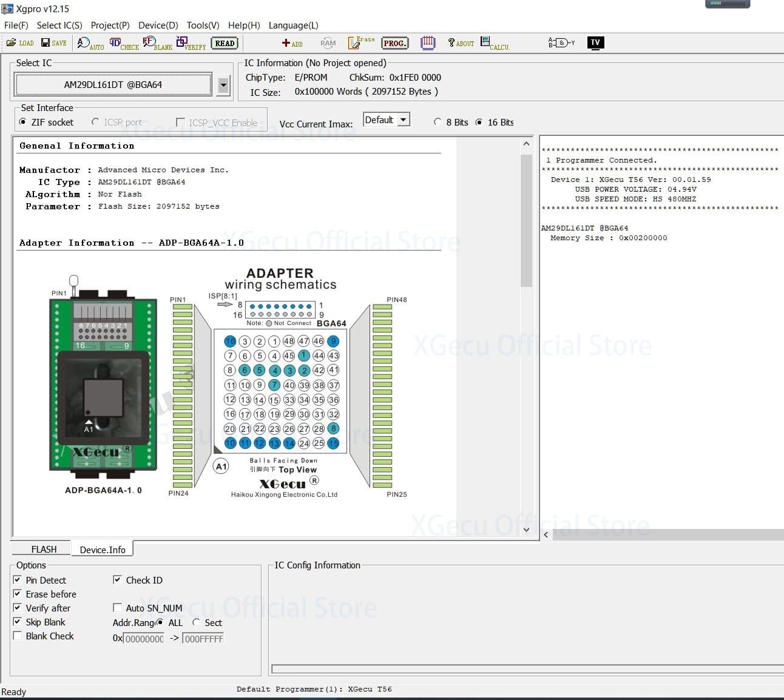The width and height of the screenshot is (784, 700).
Task: Open the Device(D) menu
Action: tap(157, 25)
